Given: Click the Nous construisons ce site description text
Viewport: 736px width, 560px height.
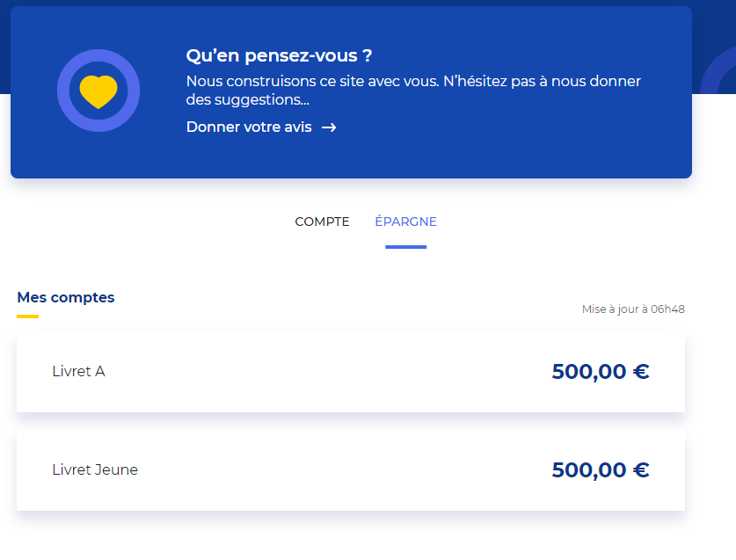Looking at the screenshot, I should (413, 91).
